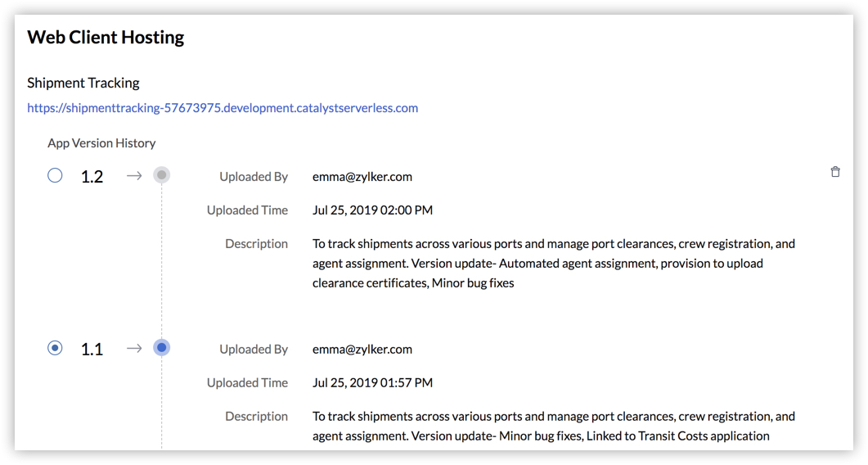Click the arrow next to version 1.1
The height and width of the screenshot is (465, 868).
click(x=134, y=348)
